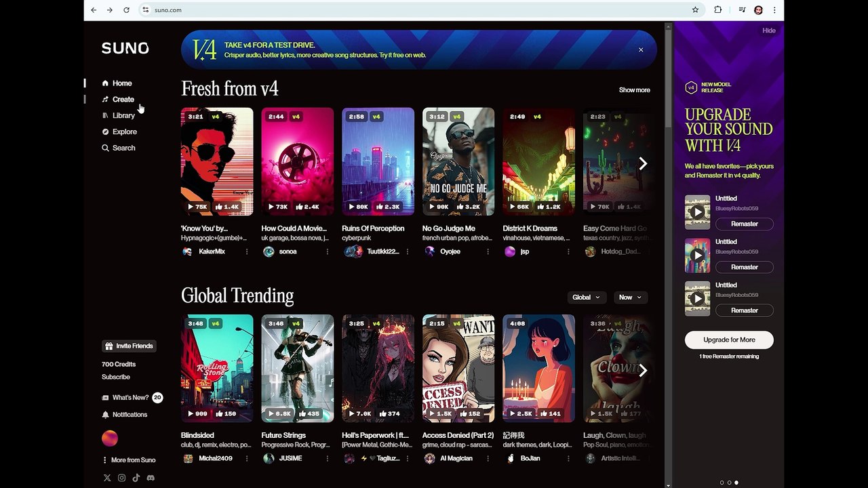The height and width of the screenshot is (488, 868).
Task: Open Search from the sidebar
Action: point(118,148)
